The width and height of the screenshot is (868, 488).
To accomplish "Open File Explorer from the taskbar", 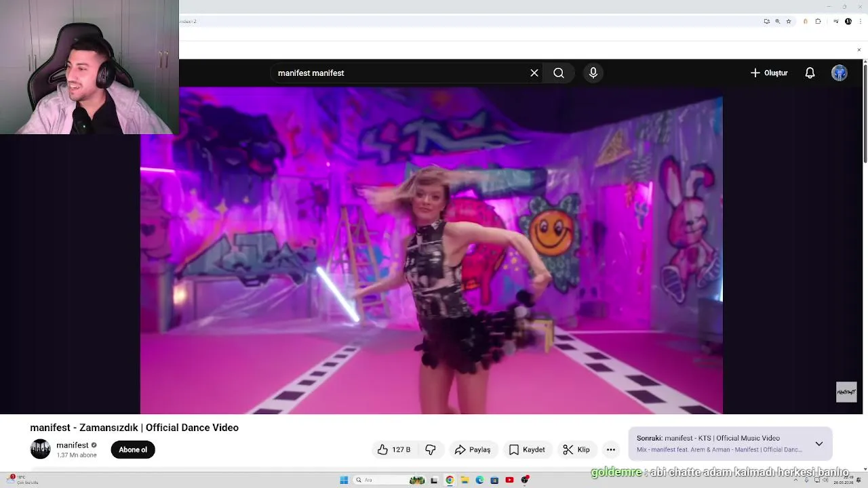I will (x=465, y=480).
